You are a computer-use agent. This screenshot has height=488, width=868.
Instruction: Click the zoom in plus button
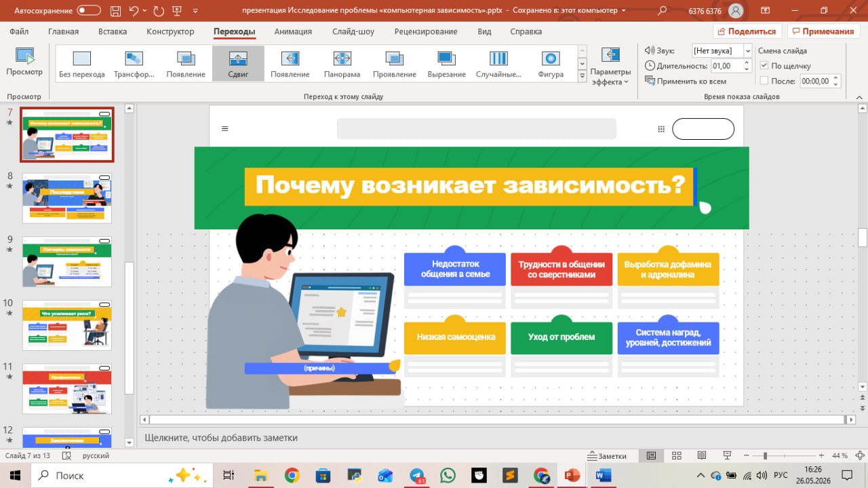coord(821,455)
